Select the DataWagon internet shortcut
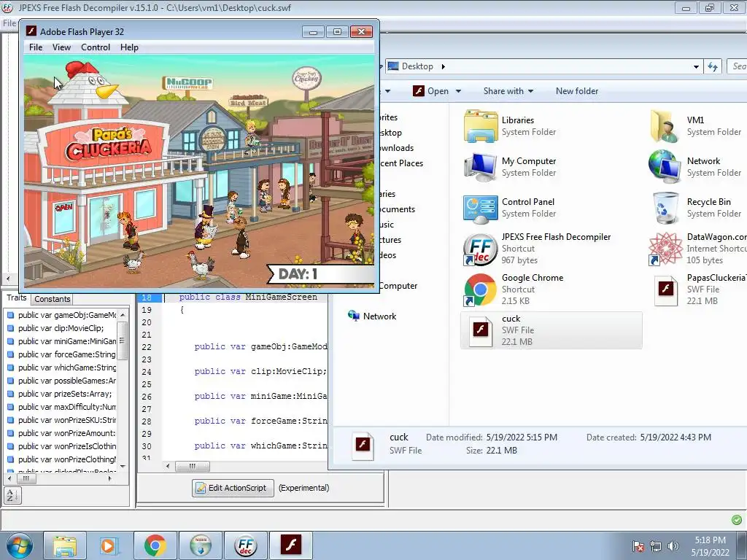 click(x=697, y=248)
